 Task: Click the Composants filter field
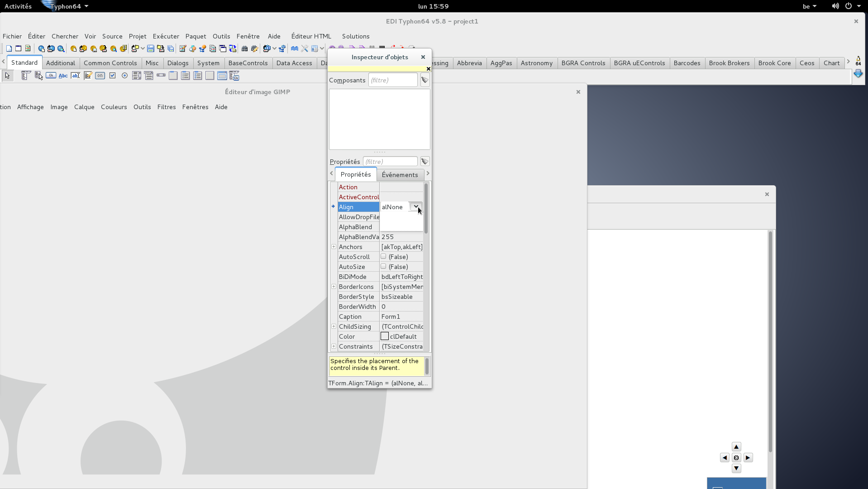[x=393, y=80]
